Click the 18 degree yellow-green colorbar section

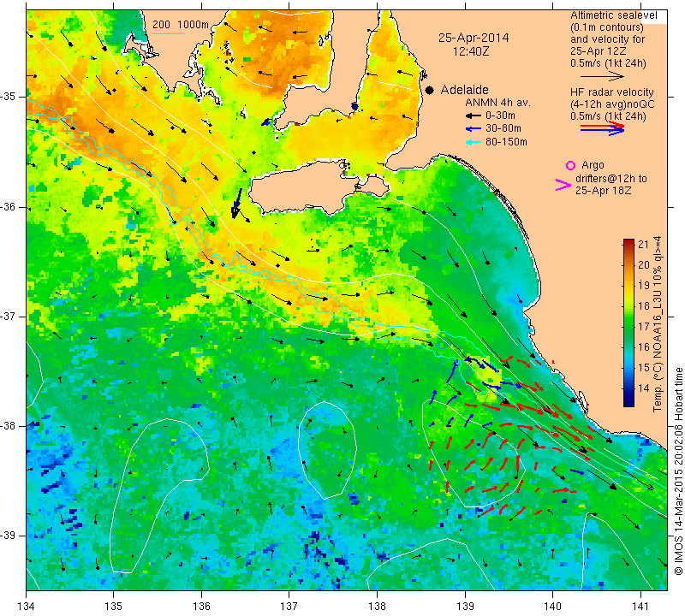[628, 305]
